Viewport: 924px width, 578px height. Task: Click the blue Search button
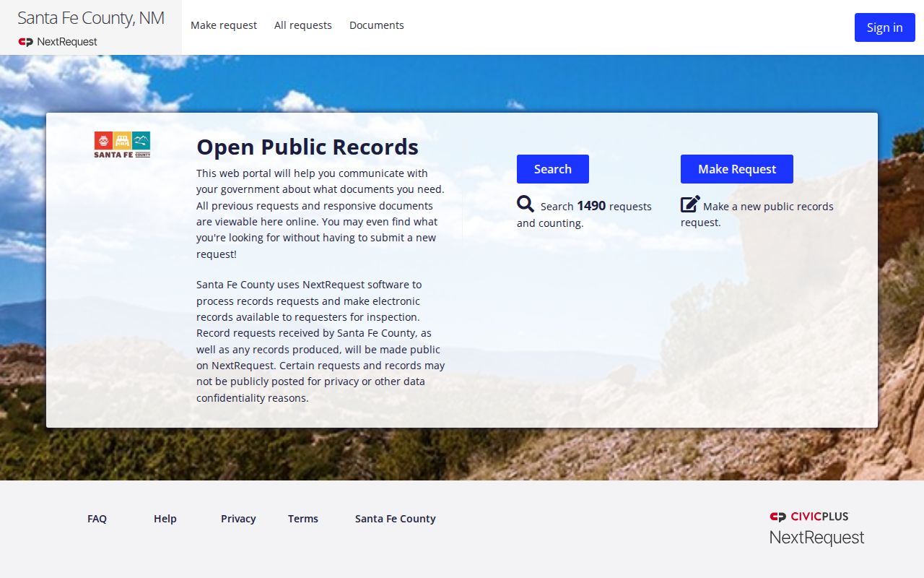click(553, 169)
